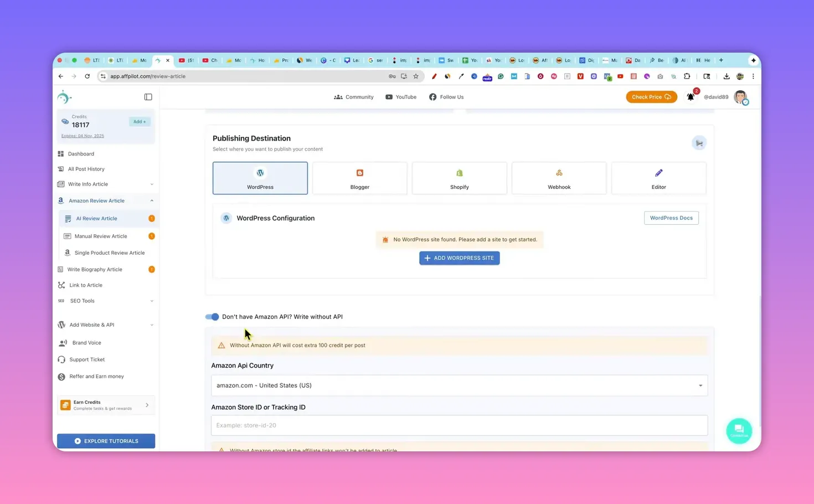The image size is (814, 504).
Task: Open the SEO Tools sidebar item
Action: [82, 300]
